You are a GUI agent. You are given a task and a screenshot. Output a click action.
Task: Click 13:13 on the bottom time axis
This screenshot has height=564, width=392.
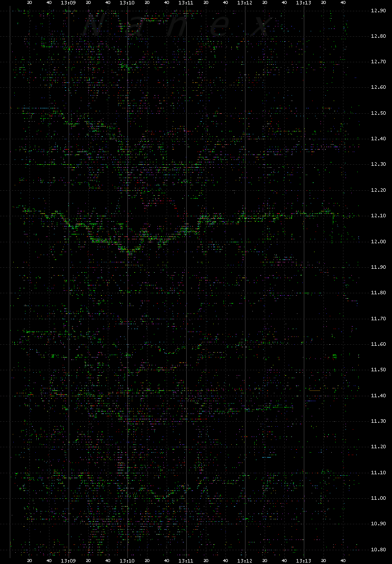[304, 561]
